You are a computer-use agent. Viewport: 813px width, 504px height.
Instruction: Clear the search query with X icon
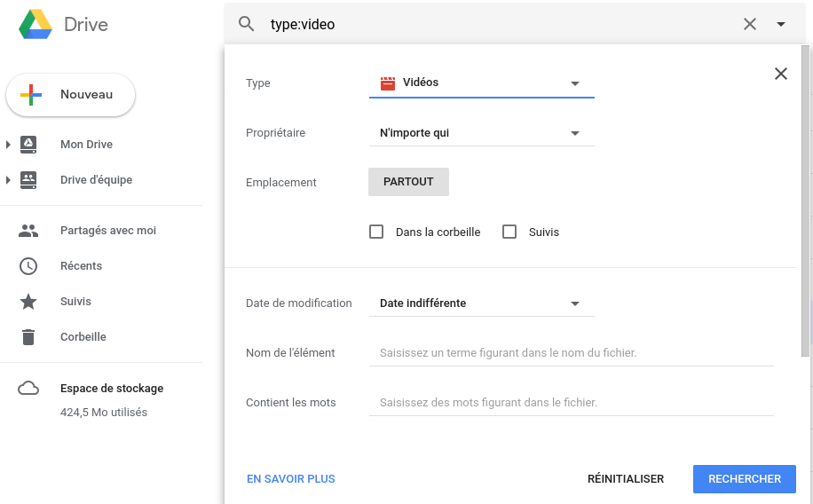(750, 24)
